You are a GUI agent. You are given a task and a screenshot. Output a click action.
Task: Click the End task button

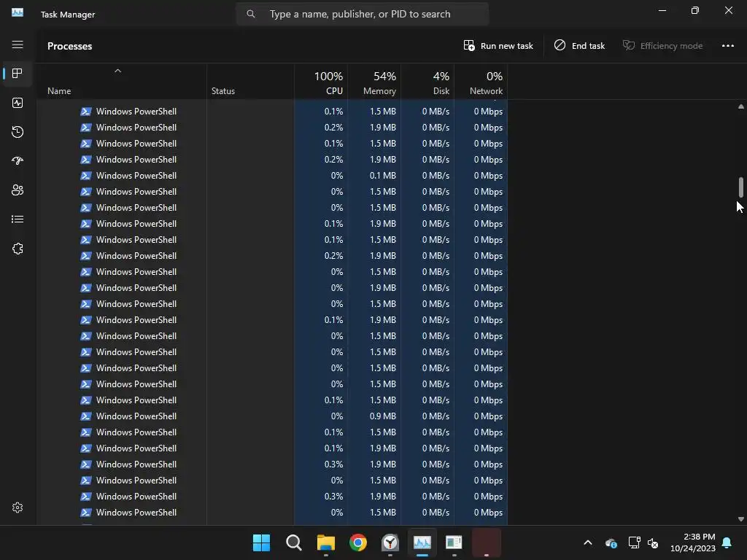(x=579, y=46)
